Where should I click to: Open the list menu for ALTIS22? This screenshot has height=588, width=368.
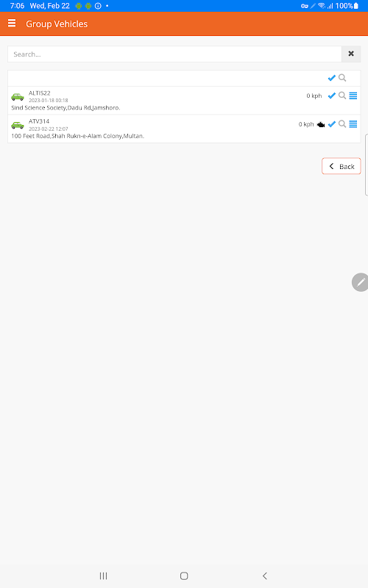(353, 96)
